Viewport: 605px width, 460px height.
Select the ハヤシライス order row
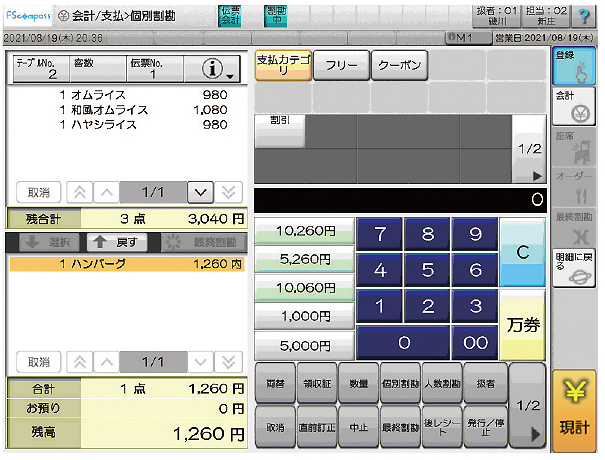point(127,125)
